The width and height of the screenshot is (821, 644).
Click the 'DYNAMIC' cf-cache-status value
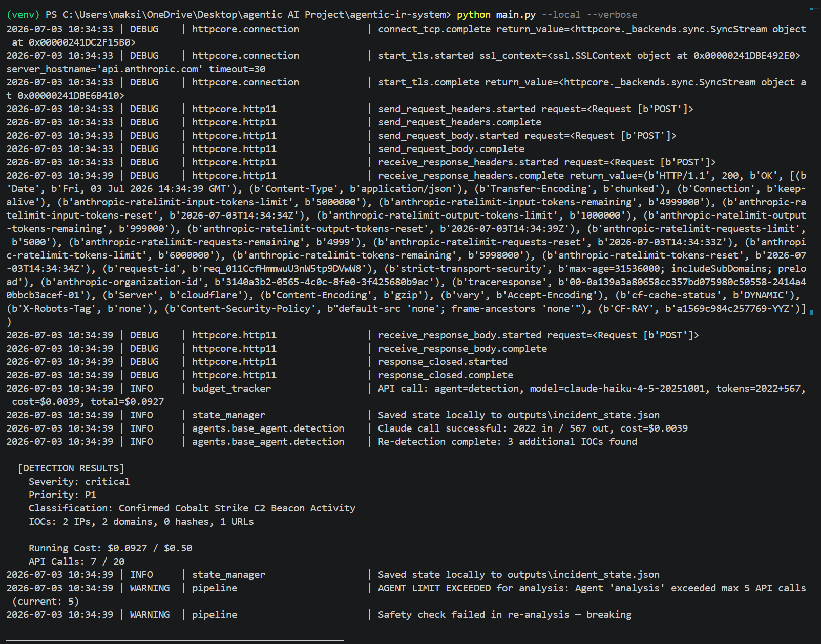click(x=764, y=295)
